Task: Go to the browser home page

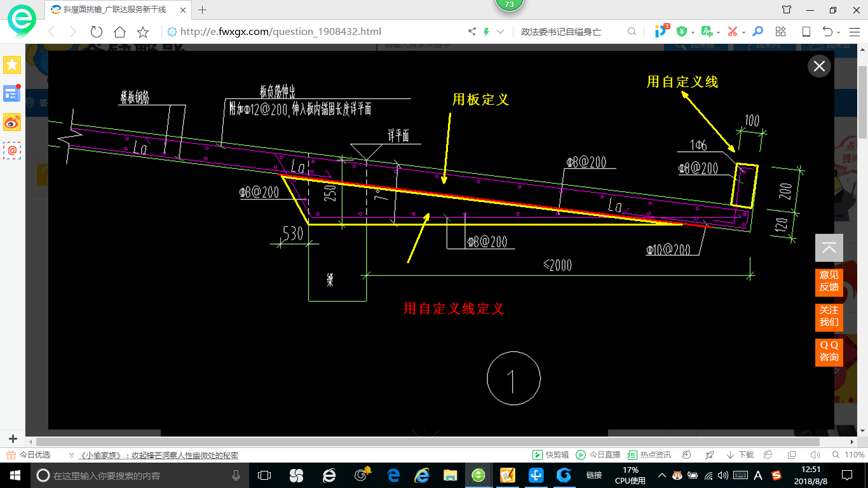Action: click(x=119, y=32)
